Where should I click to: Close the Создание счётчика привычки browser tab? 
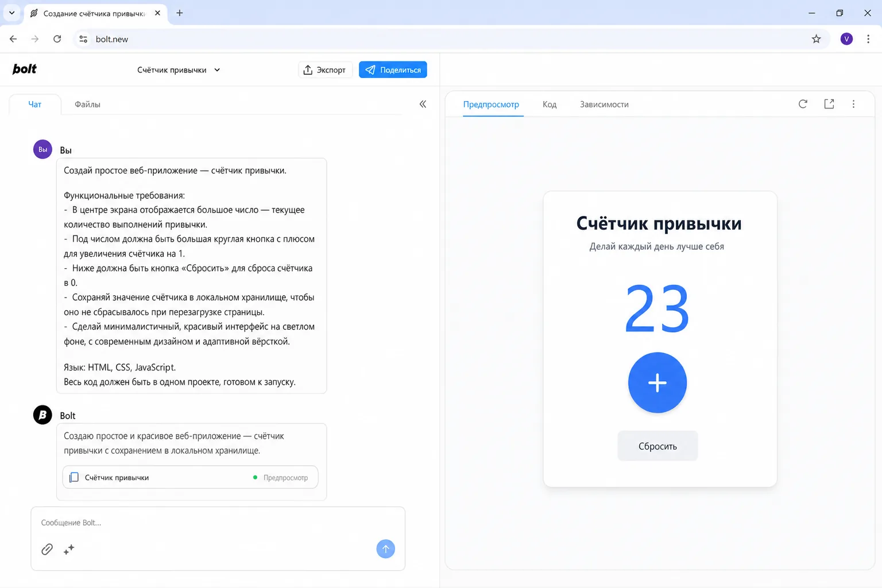click(x=157, y=13)
